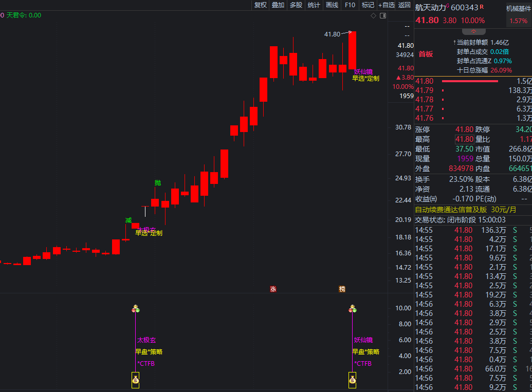Click the diamond icon above the chart
Screen dimensions: 532x392
click(374, 16)
